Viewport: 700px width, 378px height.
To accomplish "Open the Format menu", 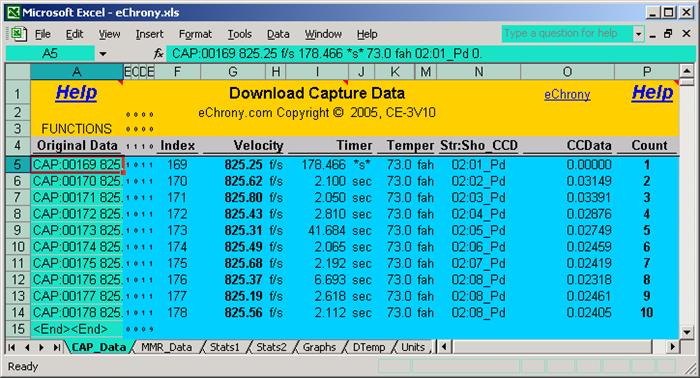I will tap(195, 34).
